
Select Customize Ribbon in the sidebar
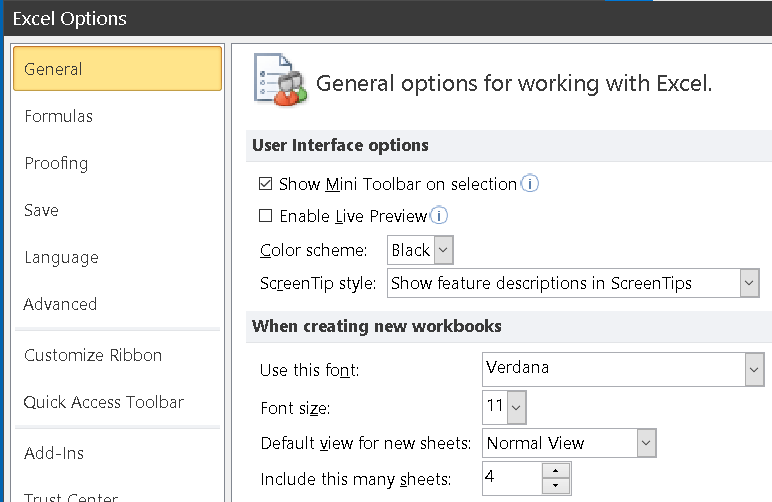coord(93,355)
